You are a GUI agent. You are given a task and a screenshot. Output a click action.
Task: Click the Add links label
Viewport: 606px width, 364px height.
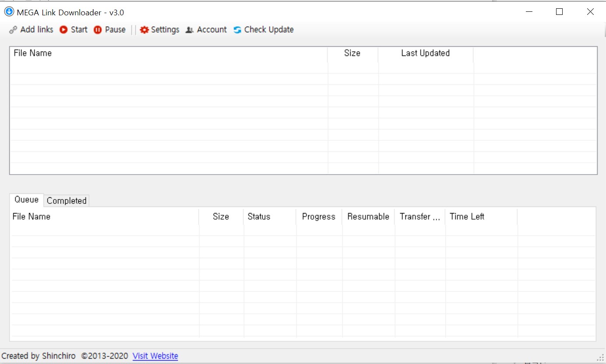tap(37, 30)
